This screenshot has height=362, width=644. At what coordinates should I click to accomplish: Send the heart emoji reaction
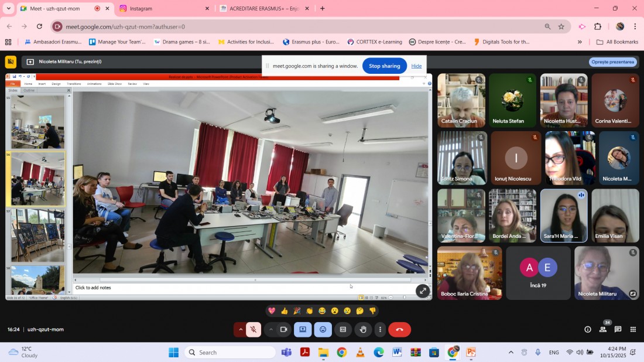(272, 311)
